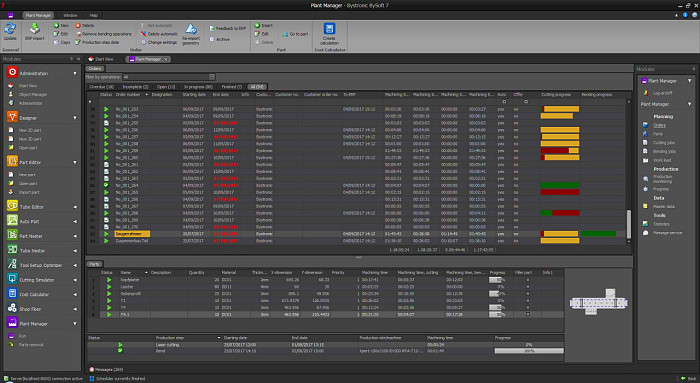Open Master data link
The image size is (700, 383).
coord(664,207)
